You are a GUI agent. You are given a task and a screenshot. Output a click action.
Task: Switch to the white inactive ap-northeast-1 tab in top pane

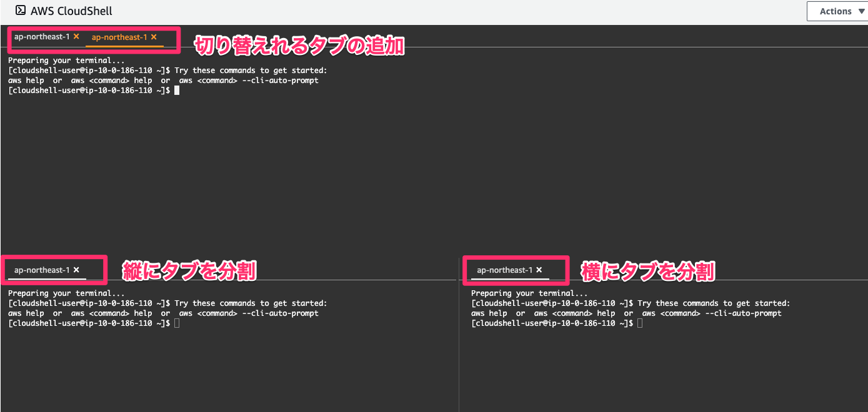tap(42, 37)
